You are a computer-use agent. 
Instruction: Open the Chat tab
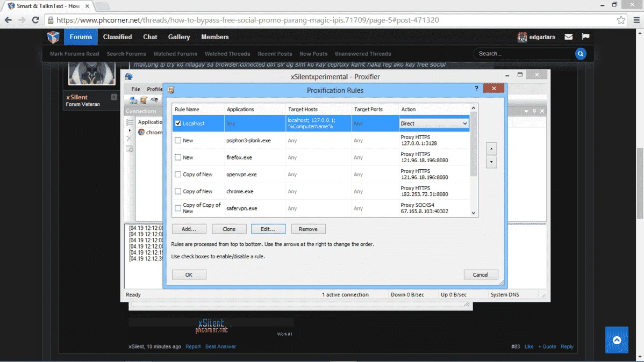tap(150, 37)
